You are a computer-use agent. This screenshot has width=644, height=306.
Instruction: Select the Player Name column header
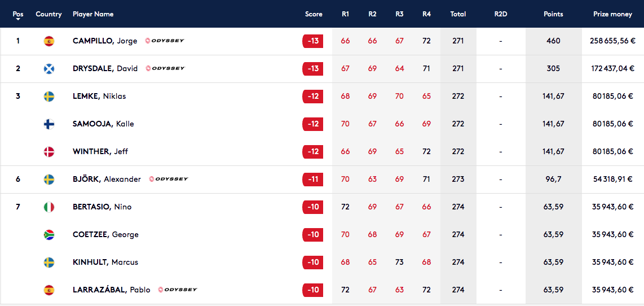pos(93,14)
